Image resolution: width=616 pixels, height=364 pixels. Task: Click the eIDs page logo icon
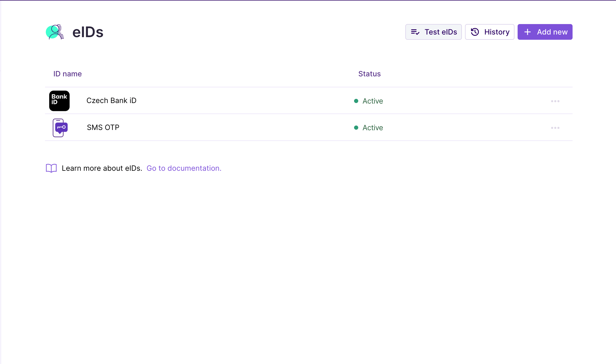55,32
